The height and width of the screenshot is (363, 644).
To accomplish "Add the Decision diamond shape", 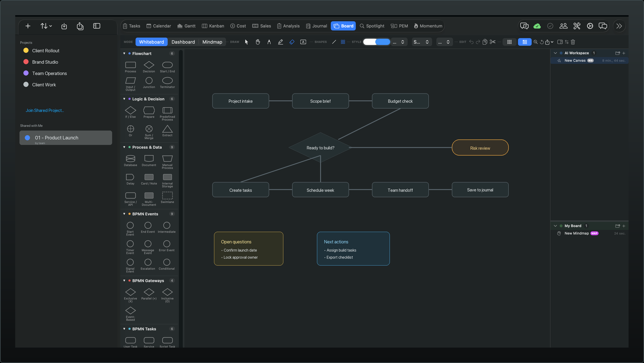I will pyautogui.click(x=149, y=67).
